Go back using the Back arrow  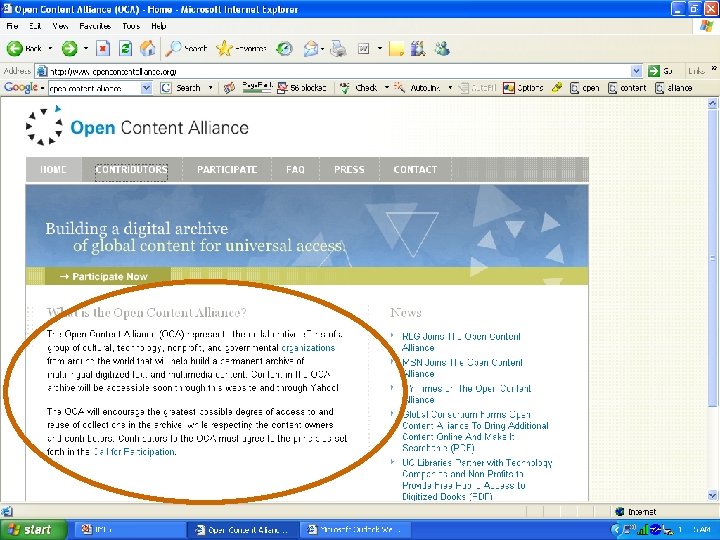pos(24,48)
